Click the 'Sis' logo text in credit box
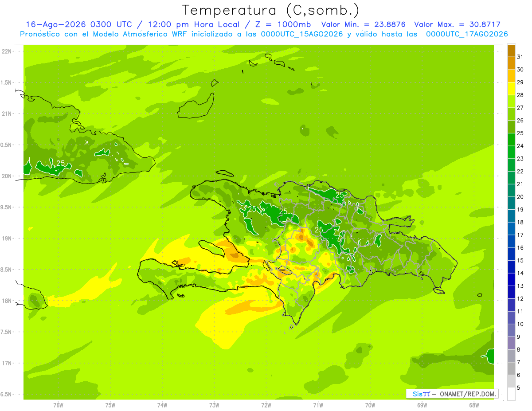532x411 pixels. (x=418, y=394)
